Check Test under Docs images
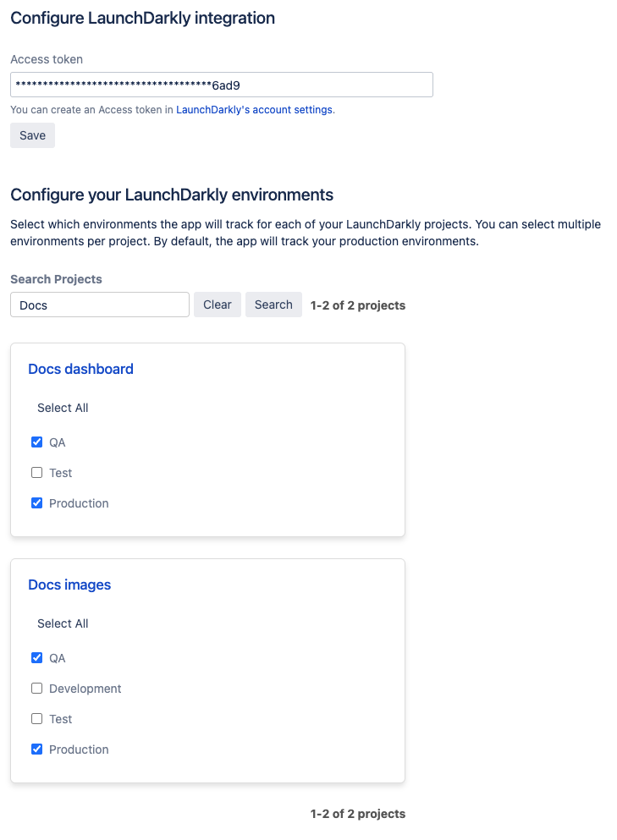The width and height of the screenshot is (617, 840). coord(36,718)
